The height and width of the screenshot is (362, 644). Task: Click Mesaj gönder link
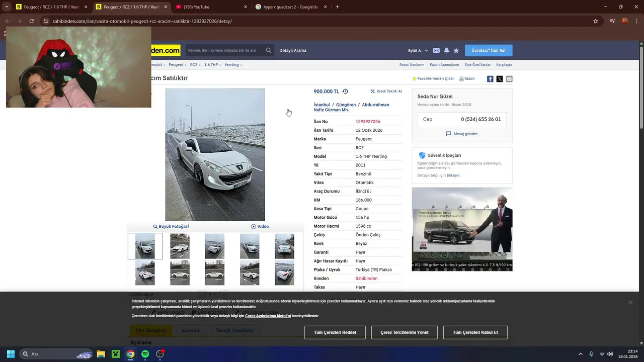coord(462,134)
